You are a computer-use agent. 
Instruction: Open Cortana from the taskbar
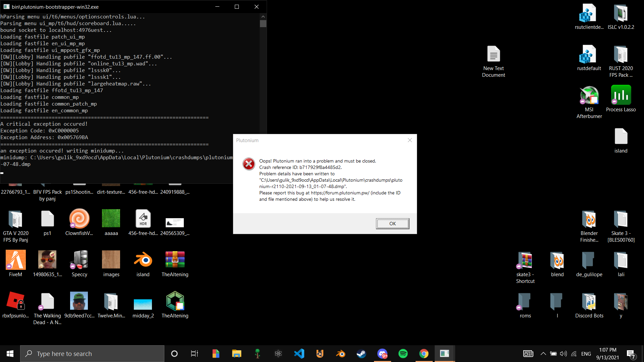174,354
